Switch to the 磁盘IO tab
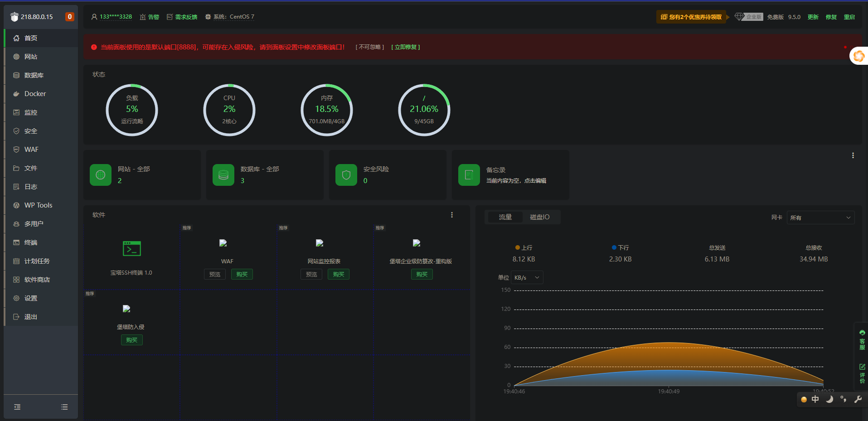The image size is (868, 421). click(539, 217)
